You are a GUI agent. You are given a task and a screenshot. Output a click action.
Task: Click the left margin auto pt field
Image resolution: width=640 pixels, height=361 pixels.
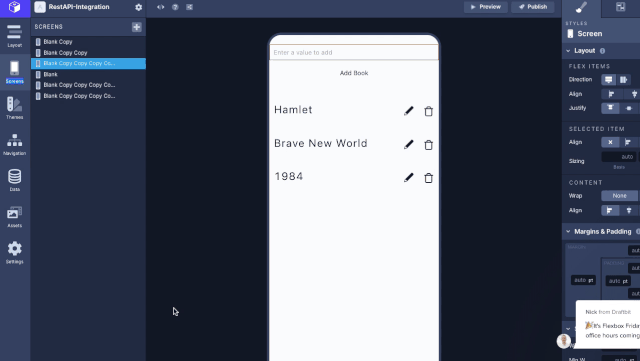click(583, 280)
